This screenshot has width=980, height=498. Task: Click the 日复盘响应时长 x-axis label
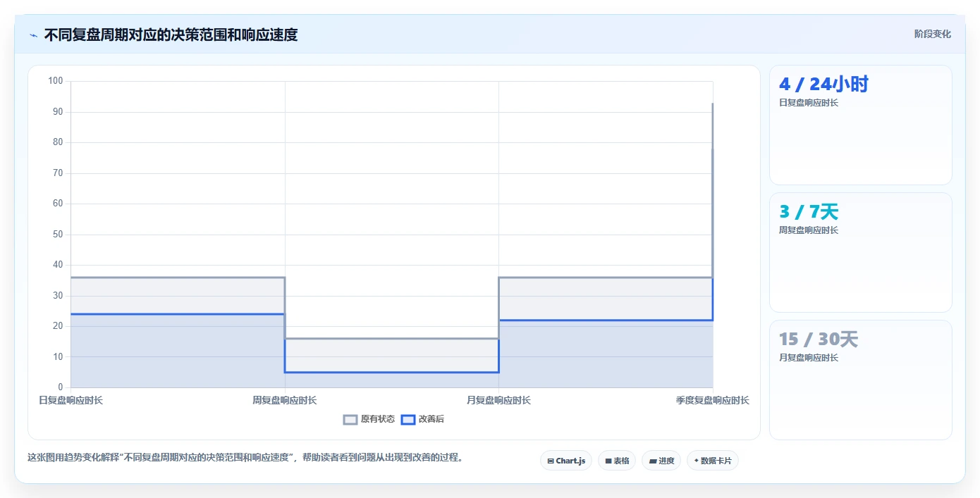click(x=71, y=400)
